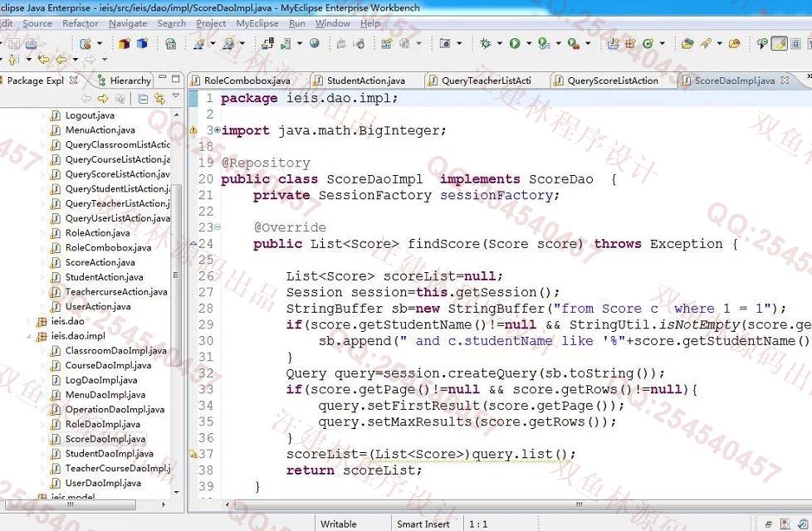The height and width of the screenshot is (531, 812).
Task: Click the Run/Stop server icon
Action: [x=286, y=44]
